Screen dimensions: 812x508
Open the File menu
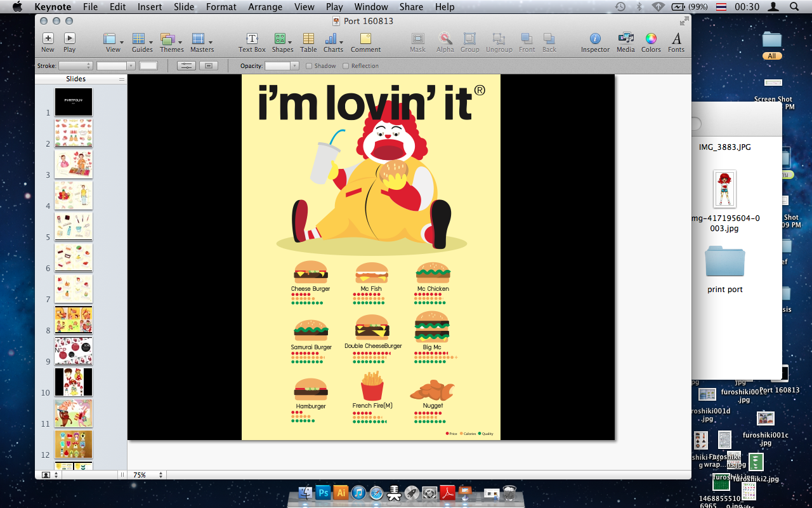pyautogui.click(x=90, y=7)
